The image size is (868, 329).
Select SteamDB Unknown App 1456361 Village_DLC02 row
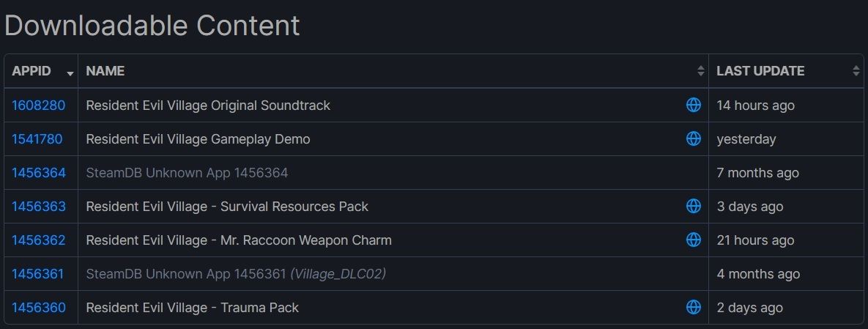click(x=434, y=273)
